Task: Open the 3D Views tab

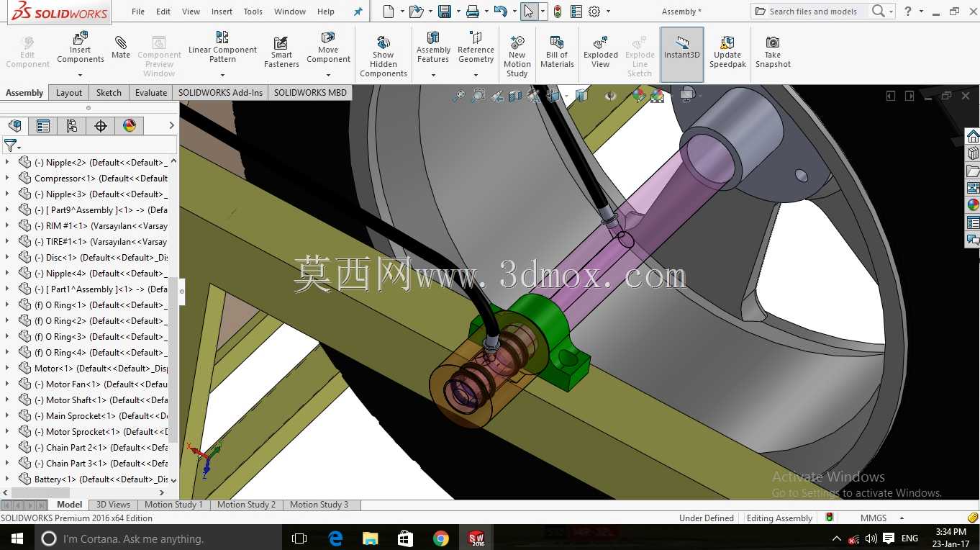Action: [113, 505]
